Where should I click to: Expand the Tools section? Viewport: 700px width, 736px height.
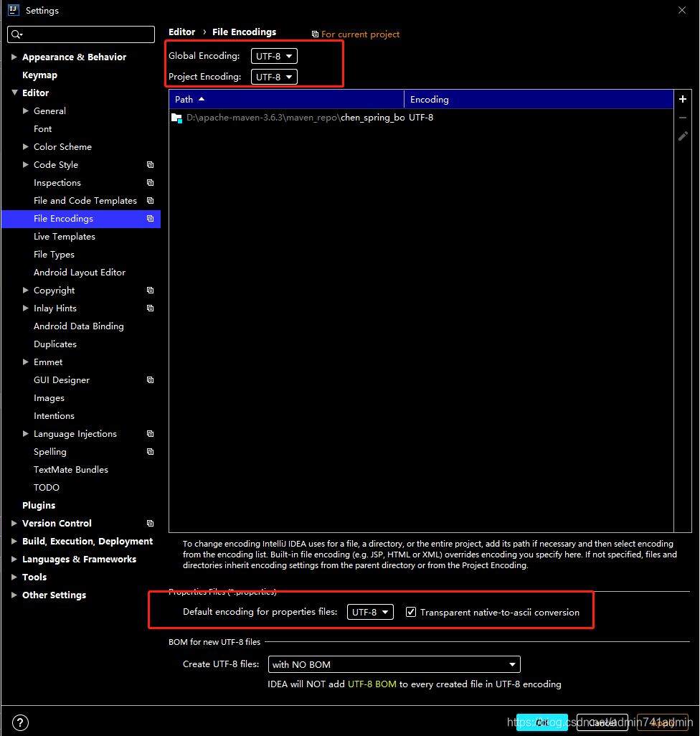[14, 577]
